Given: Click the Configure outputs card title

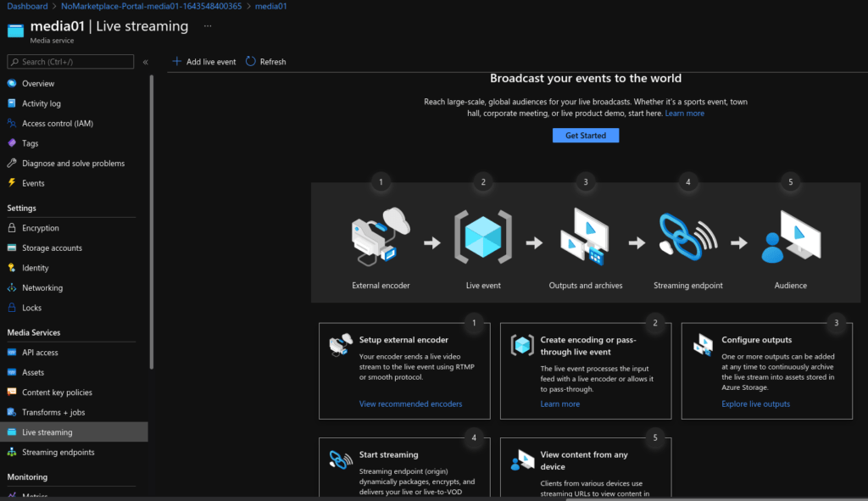Looking at the screenshot, I should coord(756,340).
